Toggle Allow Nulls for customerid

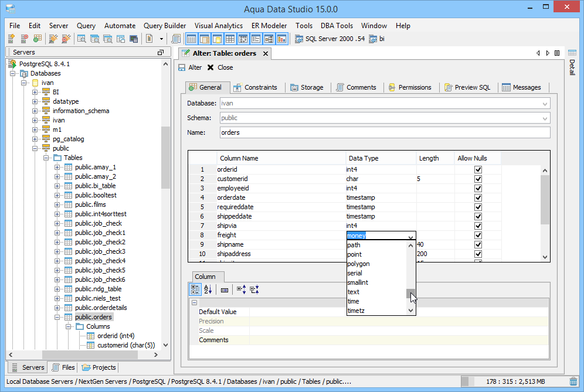[478, 179]
